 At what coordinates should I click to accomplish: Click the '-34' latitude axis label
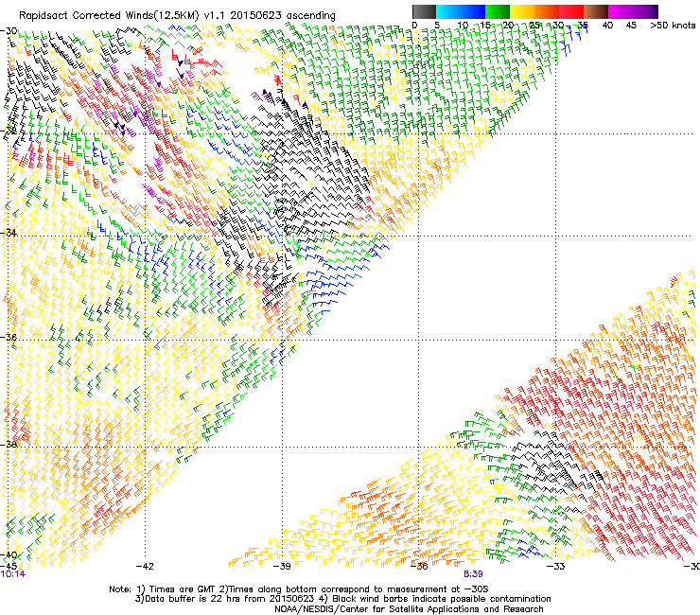(9, 233)
